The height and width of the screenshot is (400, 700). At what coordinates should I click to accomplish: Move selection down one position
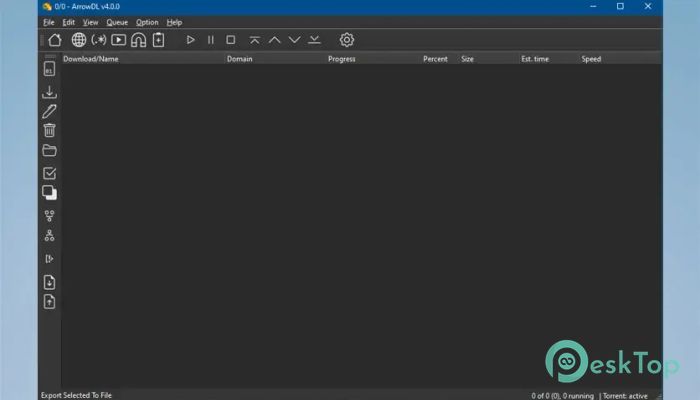point(295,40)
